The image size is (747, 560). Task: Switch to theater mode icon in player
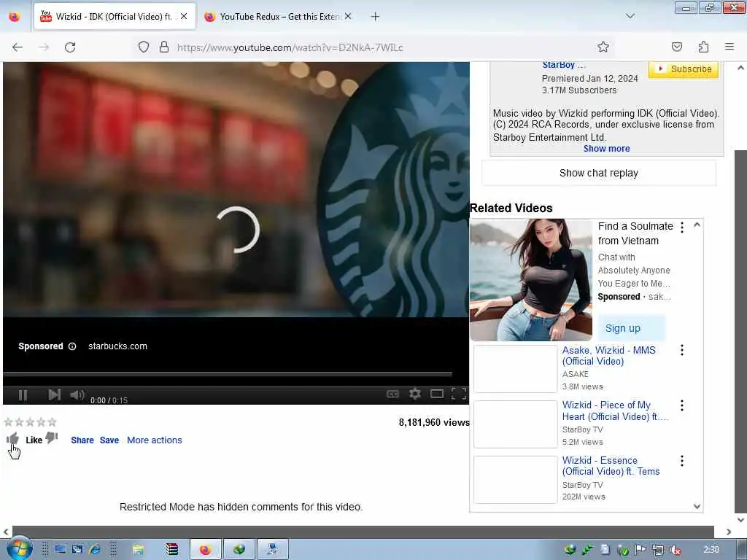point(437,394)
